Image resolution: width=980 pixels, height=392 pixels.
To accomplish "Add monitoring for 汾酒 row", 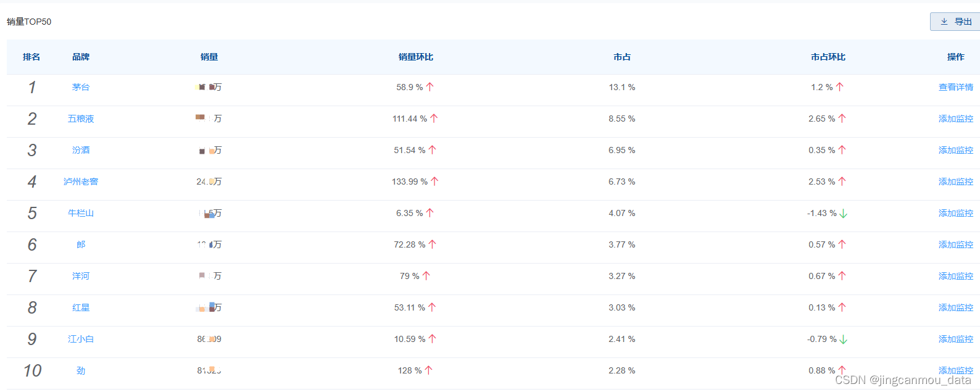I will (x=956, y=150).
